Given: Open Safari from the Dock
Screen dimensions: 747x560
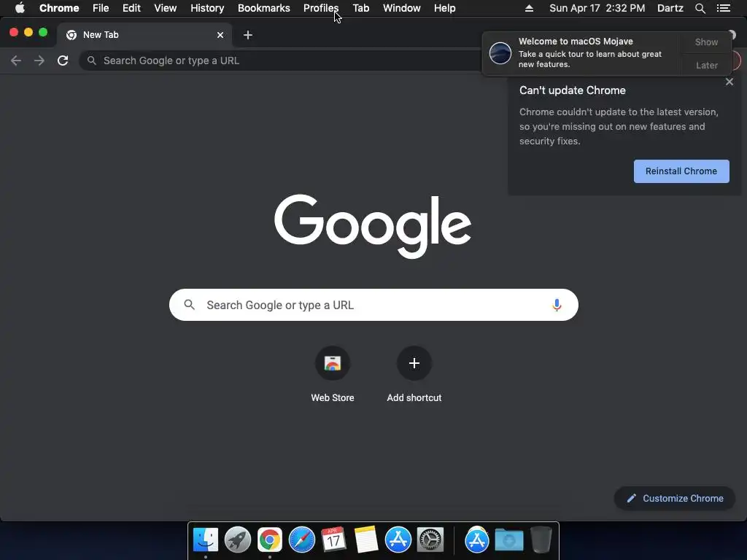Looking at the screenshot, I should pos(301,540).
